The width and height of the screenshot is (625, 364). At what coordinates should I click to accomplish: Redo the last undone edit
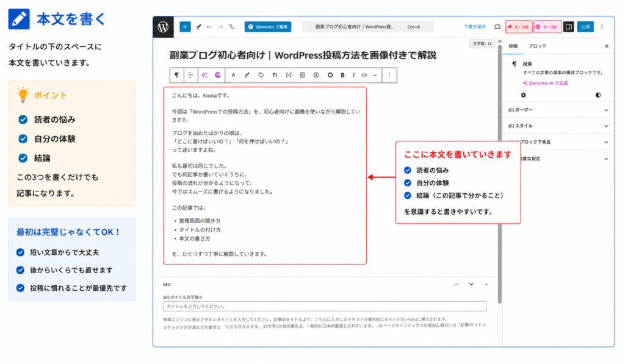point(220,27)
